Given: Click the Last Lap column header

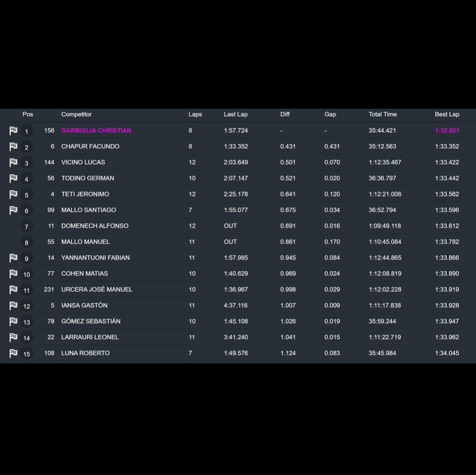Looking at the screenshot, I should coord(236,114).
